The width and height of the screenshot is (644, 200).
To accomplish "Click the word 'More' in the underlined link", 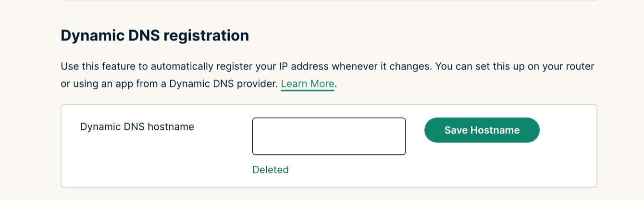I will [322, 84].
